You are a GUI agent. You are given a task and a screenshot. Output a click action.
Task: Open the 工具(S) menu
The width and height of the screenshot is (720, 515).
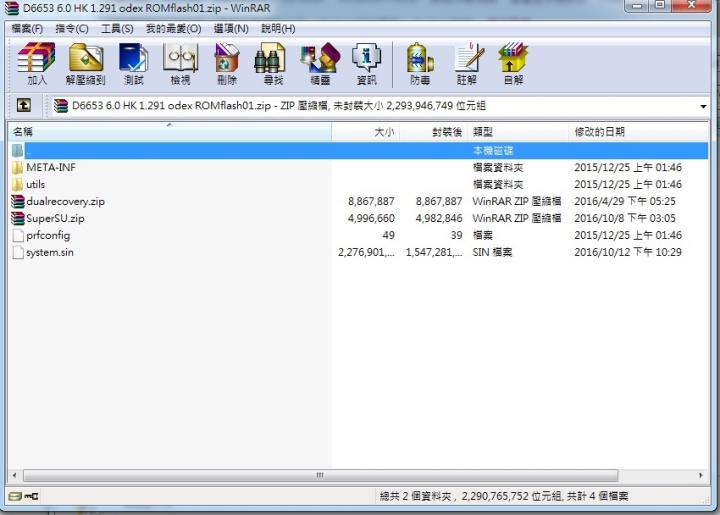coord(117,29)
